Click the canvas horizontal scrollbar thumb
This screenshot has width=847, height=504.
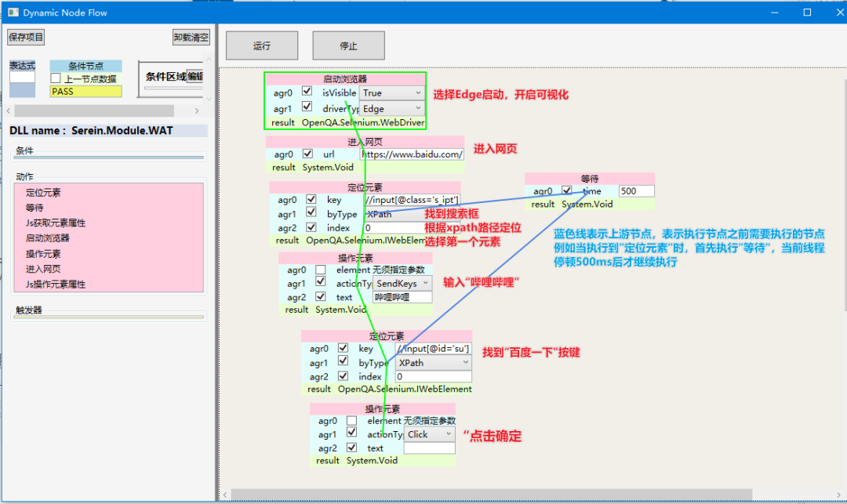492,495
